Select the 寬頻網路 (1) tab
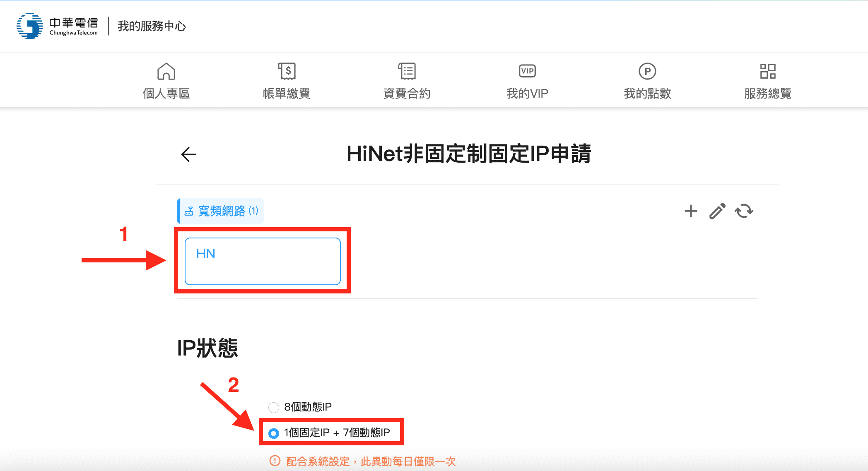Viewport: 868px width, 471px height. pyautogui.click(x=221, y=211)
